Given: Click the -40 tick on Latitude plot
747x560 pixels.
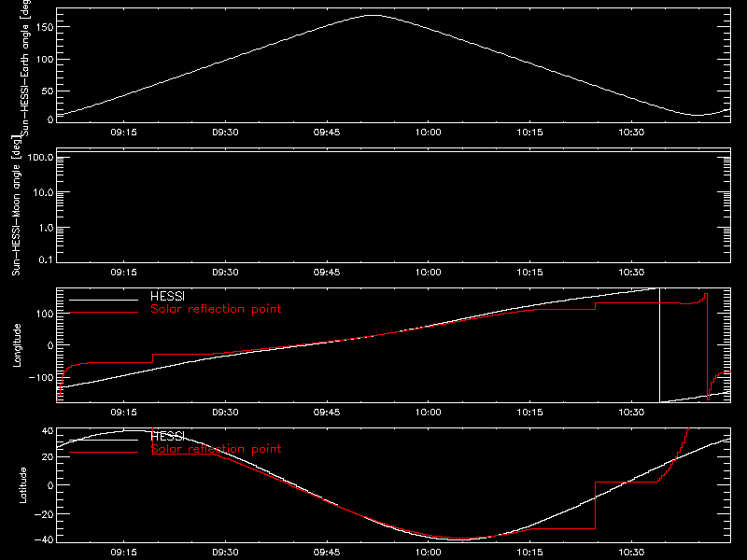Looking at the screenshot, I should [x=44, y=540].
